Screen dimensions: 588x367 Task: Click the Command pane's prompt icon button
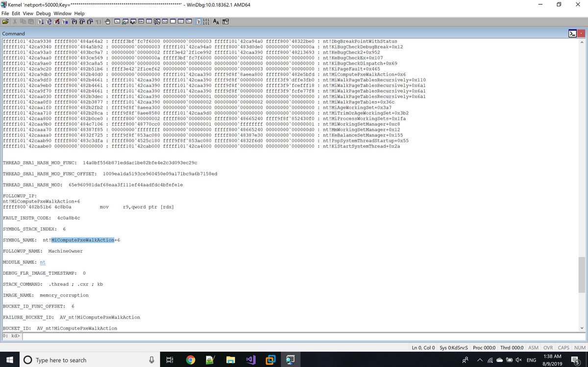(572, 33)
